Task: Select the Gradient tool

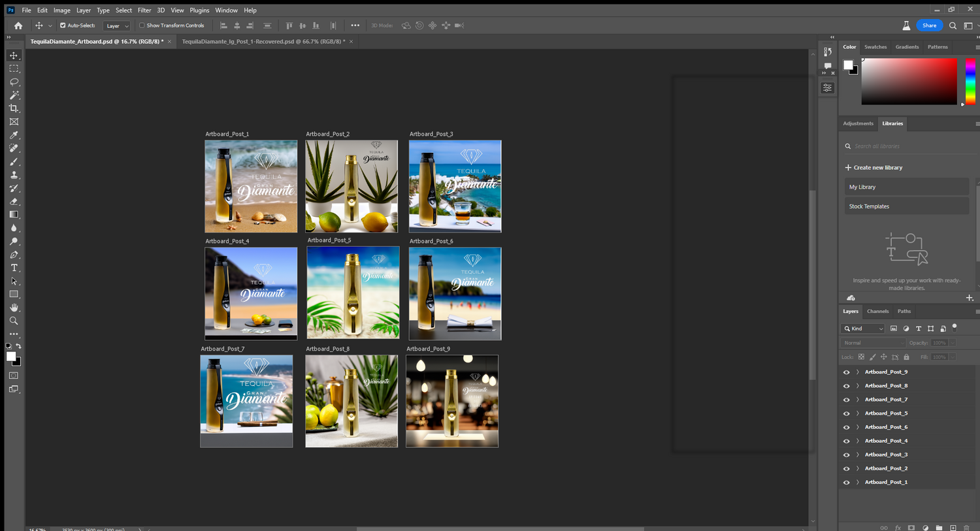Action: click(x=14, y=215)
